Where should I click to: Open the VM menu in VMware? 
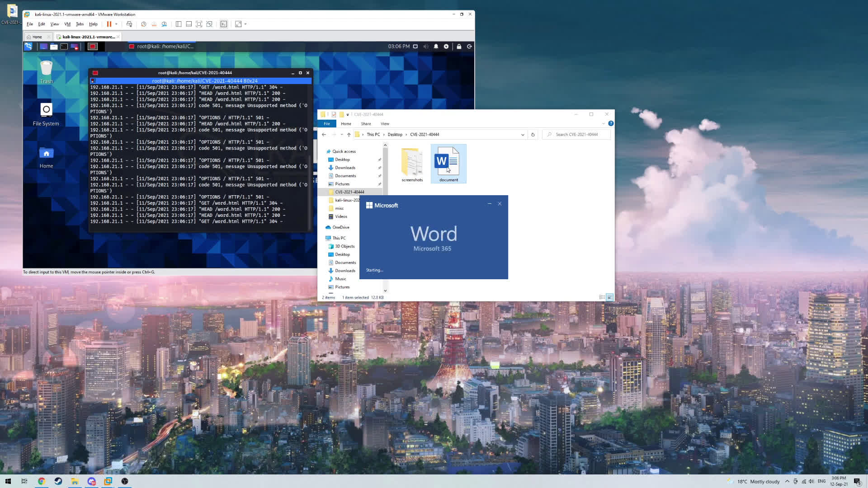point(67,24)
